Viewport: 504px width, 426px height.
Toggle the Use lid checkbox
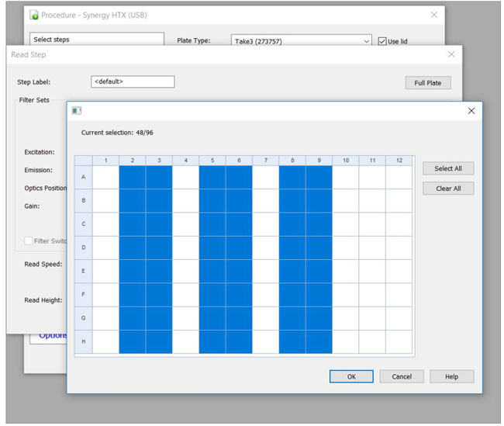point(382,41)
